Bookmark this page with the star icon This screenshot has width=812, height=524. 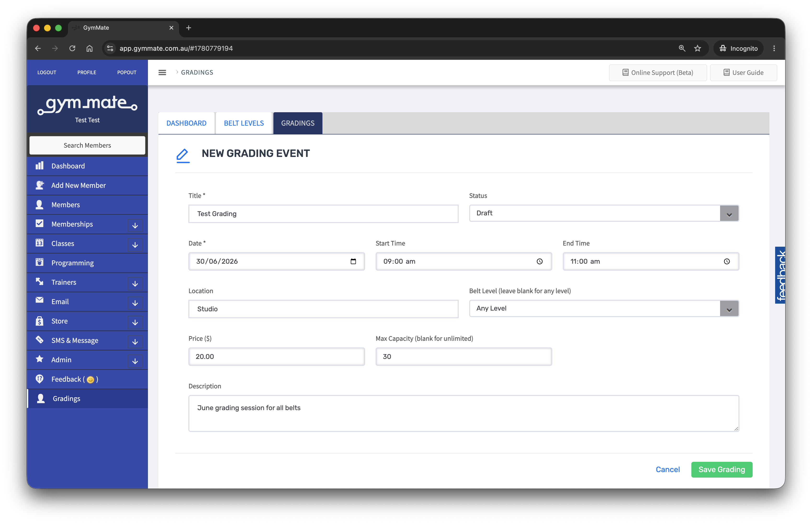pyautogui.click(x=698, y=48)
